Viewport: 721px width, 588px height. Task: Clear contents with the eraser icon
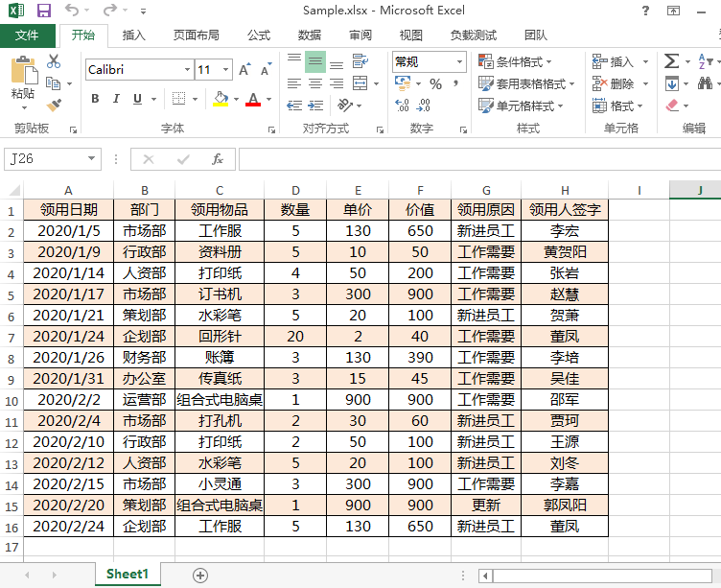(x=672, y=106)
